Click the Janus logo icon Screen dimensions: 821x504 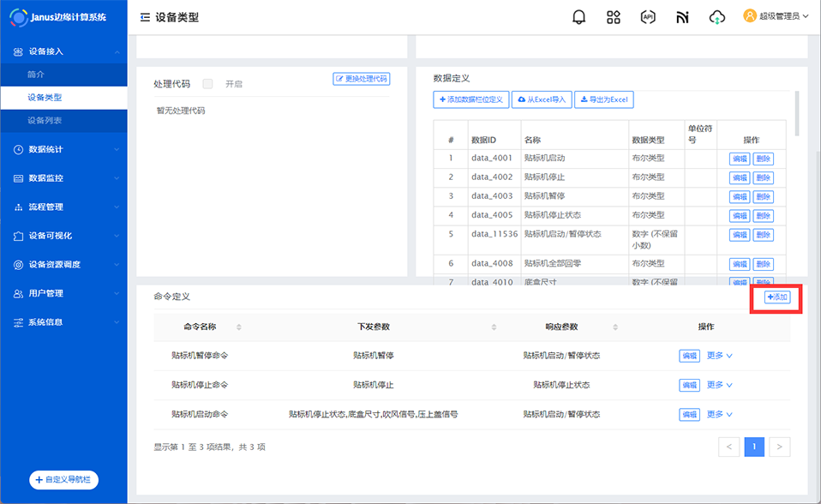point(18,17)
